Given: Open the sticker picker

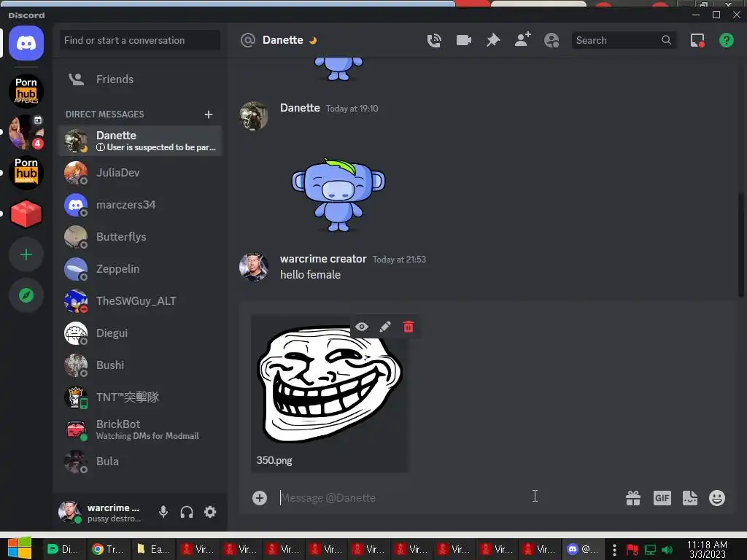Looking at the screenshot, I should click(x=690, y=498).
